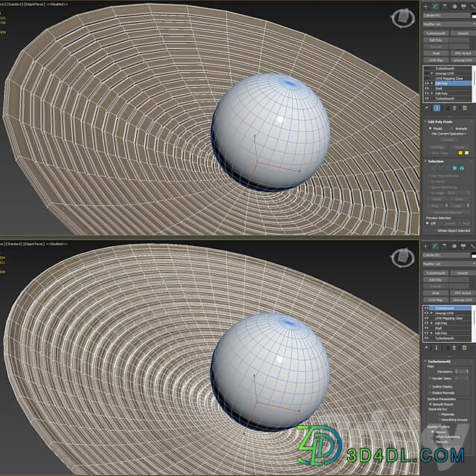Click the TurboSmooth button in the upper panel
The image size is (476, 476).
point(436,33)
